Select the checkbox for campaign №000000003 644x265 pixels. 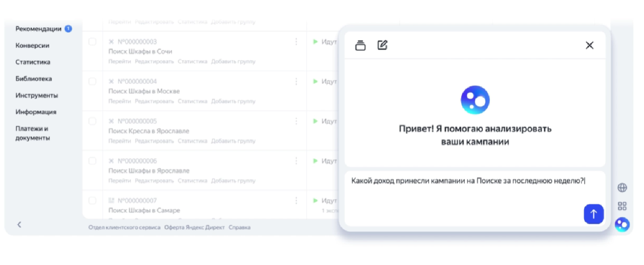(x=92, y=41)
